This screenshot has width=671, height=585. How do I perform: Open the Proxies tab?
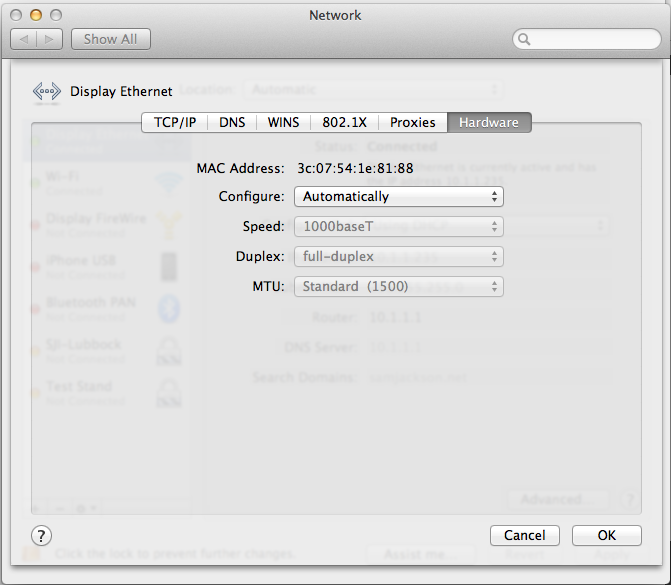(413, 122)
